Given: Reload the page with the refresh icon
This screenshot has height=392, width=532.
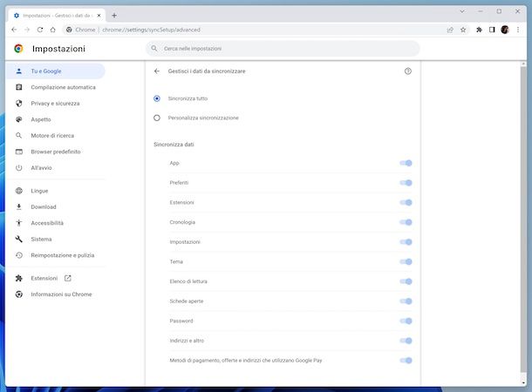Looking at the screenshot, I should tap(40, 30).
